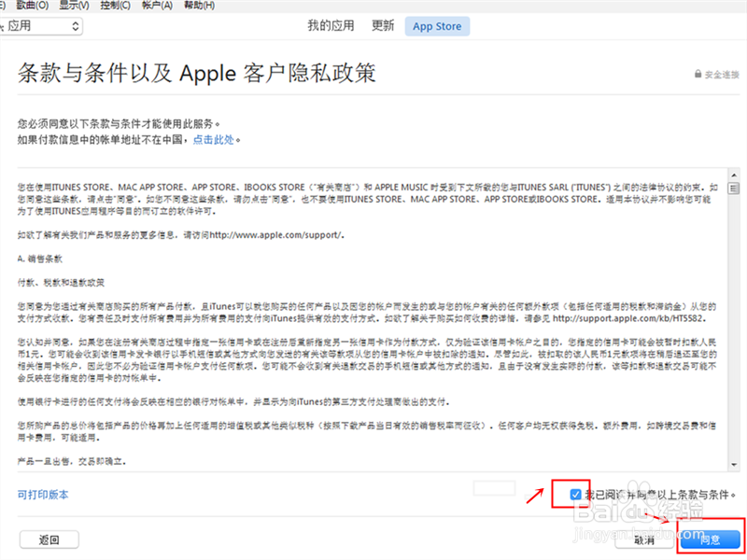Click the 安全连接 lock icon
Screen dimensions: 747x560
[x=698, y=74]
